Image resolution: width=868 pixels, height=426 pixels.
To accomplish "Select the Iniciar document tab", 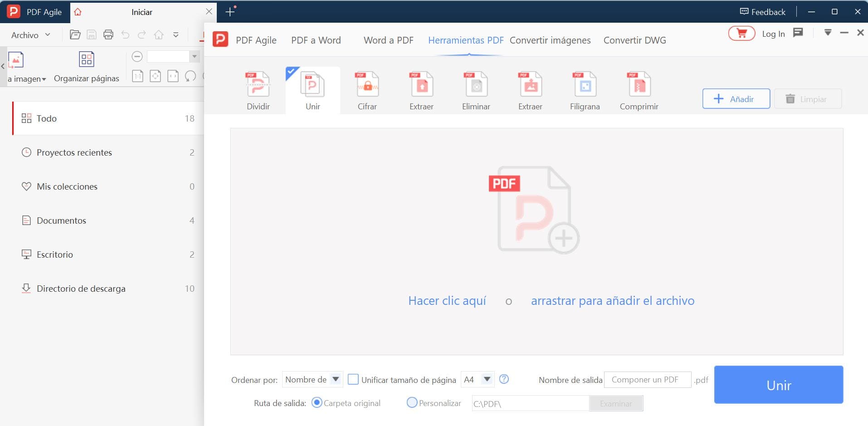I will [142, 12].
